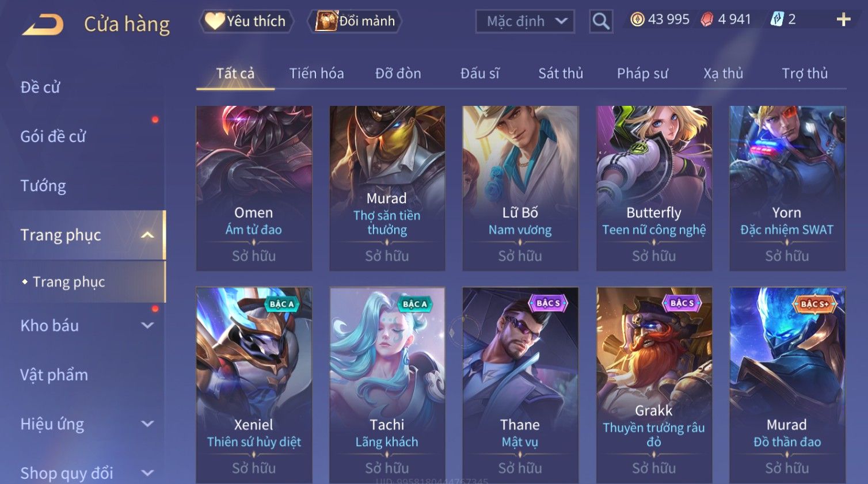Tap the golden back arrow icon
The image size is (868, 484).
(43, 25)
